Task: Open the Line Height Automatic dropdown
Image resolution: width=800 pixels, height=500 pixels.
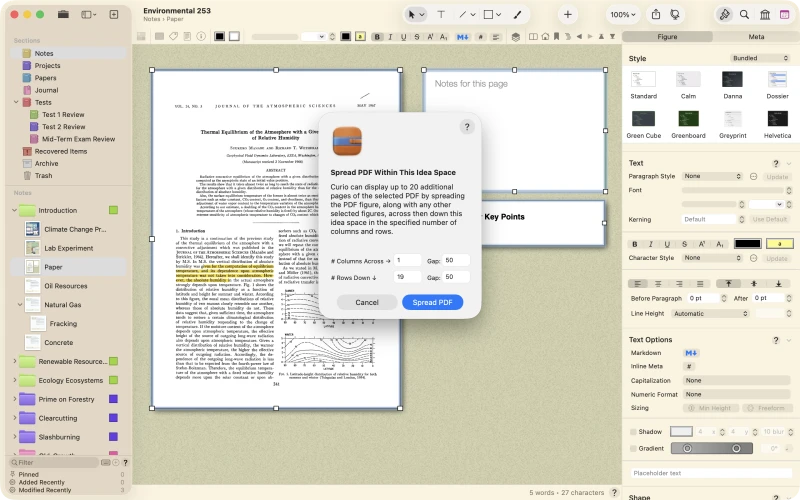Action: coord(711,314)
